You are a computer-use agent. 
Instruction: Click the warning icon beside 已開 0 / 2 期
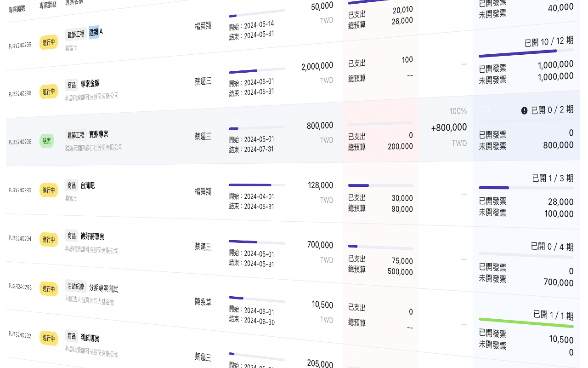click(x=524, y=110)
